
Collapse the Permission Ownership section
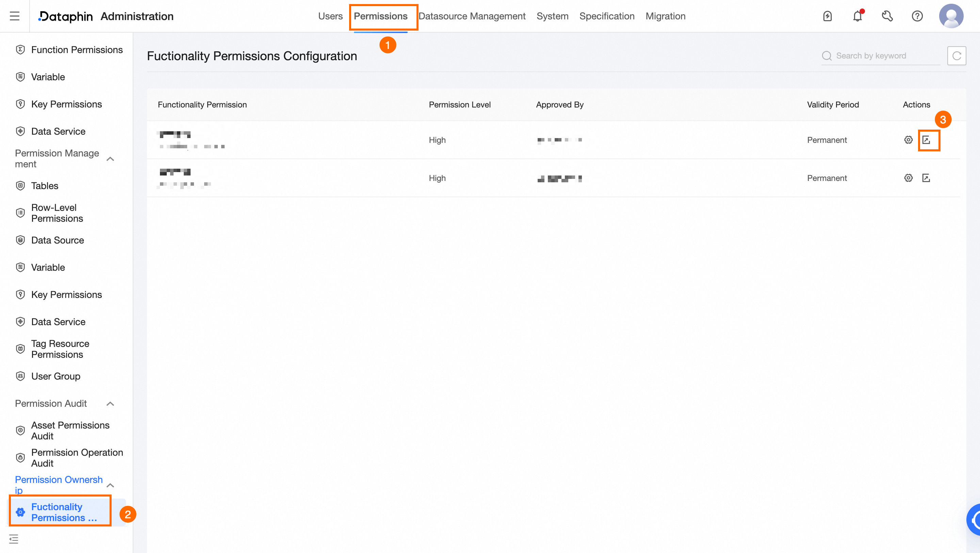[x=110, y=485]
